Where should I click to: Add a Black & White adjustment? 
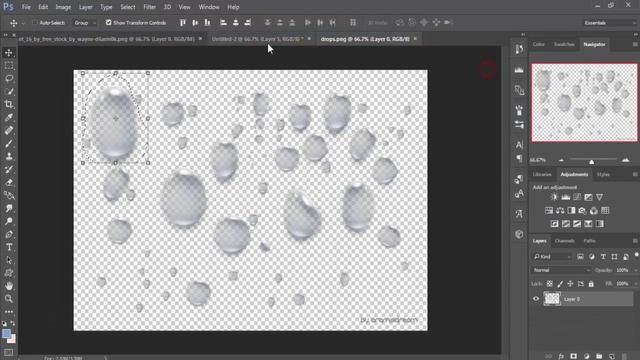click(571, 211)
